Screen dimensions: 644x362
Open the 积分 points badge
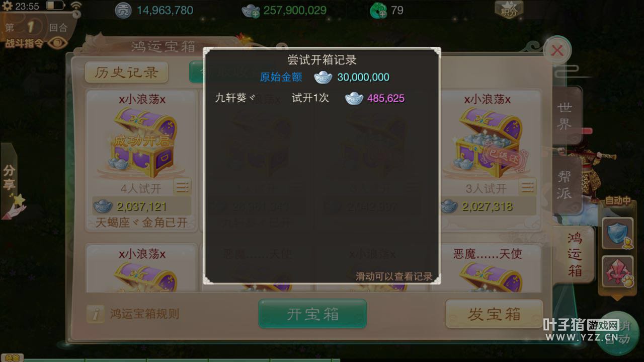pyautogui.click(x=509, y=10)
